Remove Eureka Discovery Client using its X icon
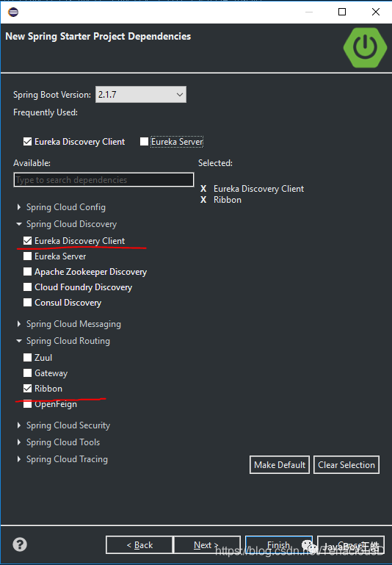392x565 pixels. coord(203,188)
